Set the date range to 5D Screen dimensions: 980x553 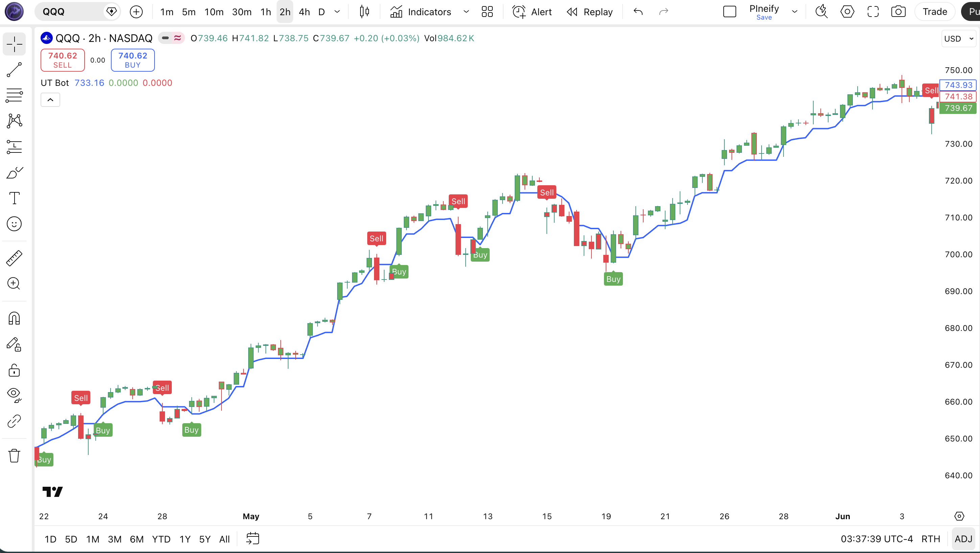point(71,539)
